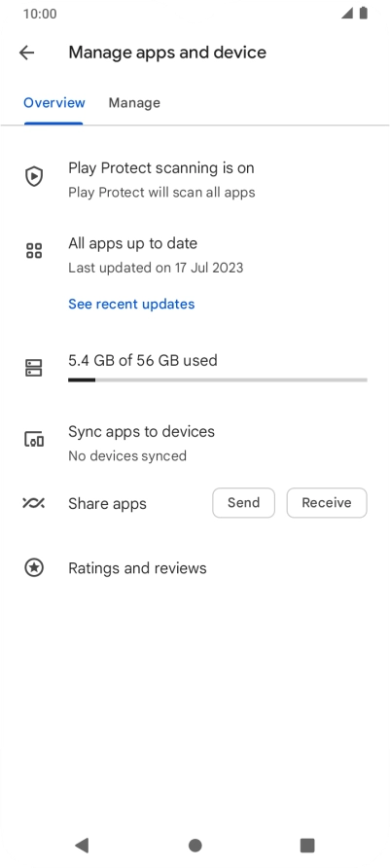The height and width of the screenshot is (868, 390).
Task: Click the storage usage progress bar
Action: [218, 380]
